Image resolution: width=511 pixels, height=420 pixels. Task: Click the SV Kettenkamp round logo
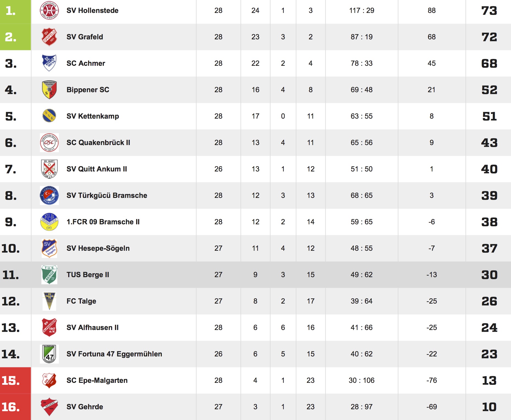pos(49,116)
